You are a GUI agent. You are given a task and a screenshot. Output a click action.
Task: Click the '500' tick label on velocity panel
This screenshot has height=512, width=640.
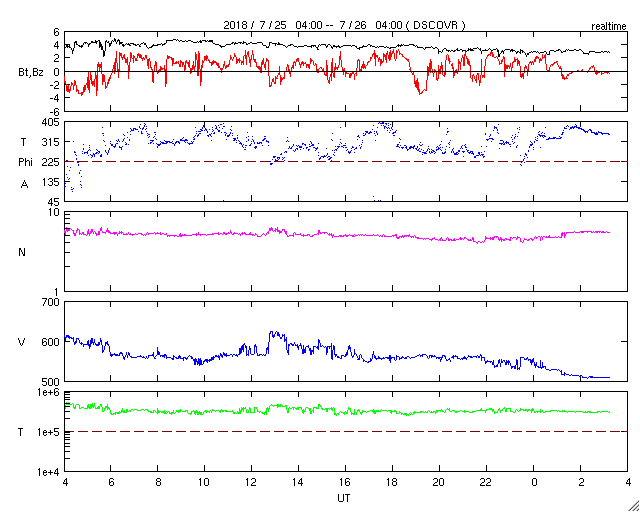coord(51,382)
